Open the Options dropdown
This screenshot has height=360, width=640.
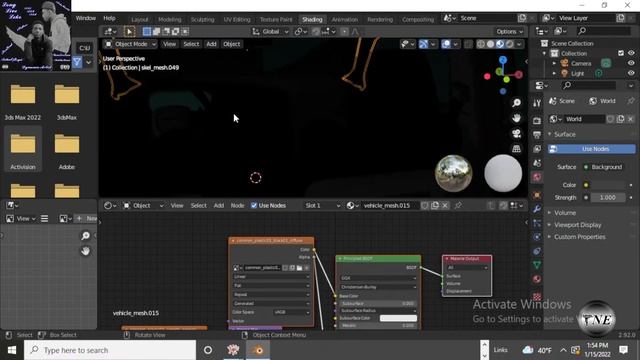pyautogui.click(x=509, y=31)
